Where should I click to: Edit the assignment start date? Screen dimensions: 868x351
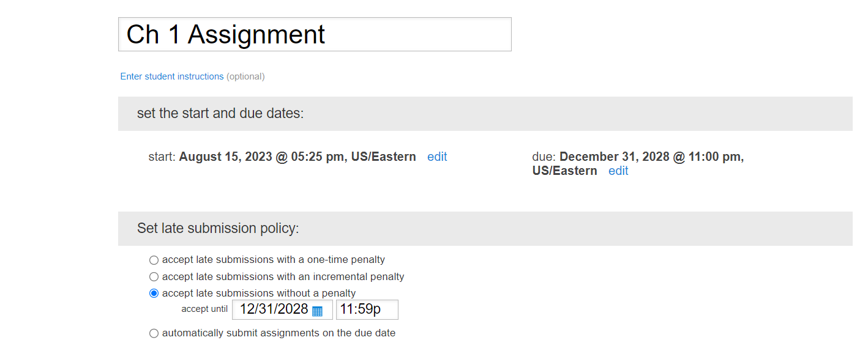(437, 157)
